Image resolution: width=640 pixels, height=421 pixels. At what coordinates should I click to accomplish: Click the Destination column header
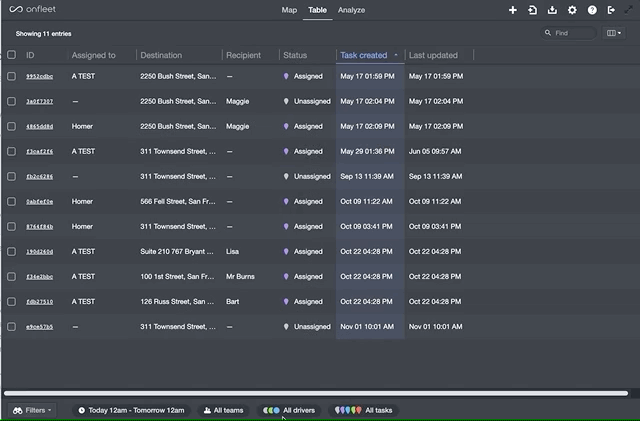pos(161,55)
